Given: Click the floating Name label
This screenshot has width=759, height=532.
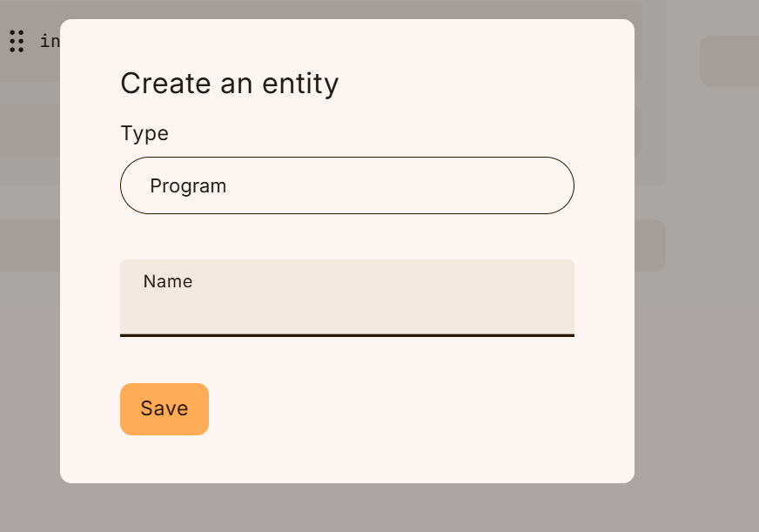Looking at the screenshot, I should click(x=167, y=281).
